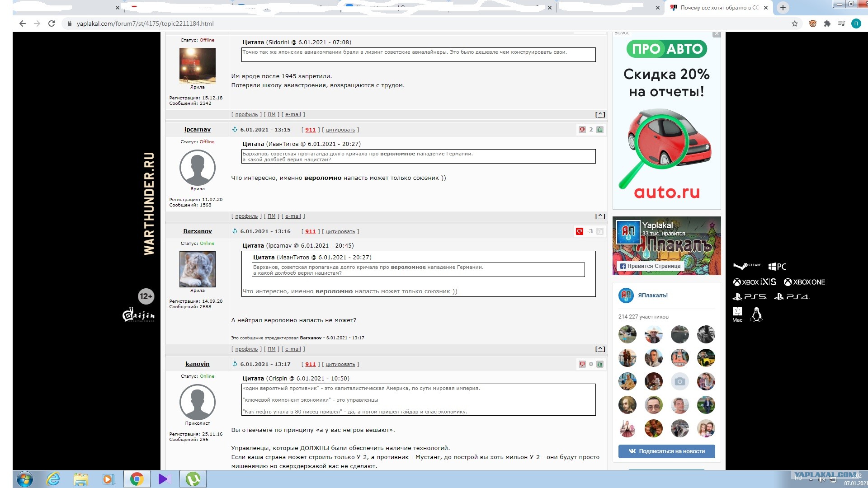Subscribe via 'Подписаться на новости' button
Viewport: 868px width, 488px height.
pyautogui.click(x=667, y=451)
